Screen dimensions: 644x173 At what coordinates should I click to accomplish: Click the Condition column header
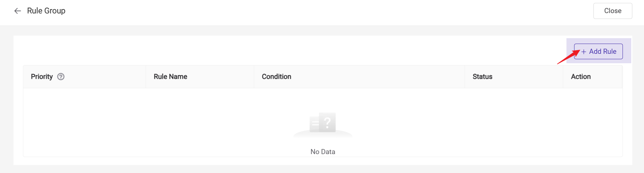pyautogui.click(x=276, y=77)
